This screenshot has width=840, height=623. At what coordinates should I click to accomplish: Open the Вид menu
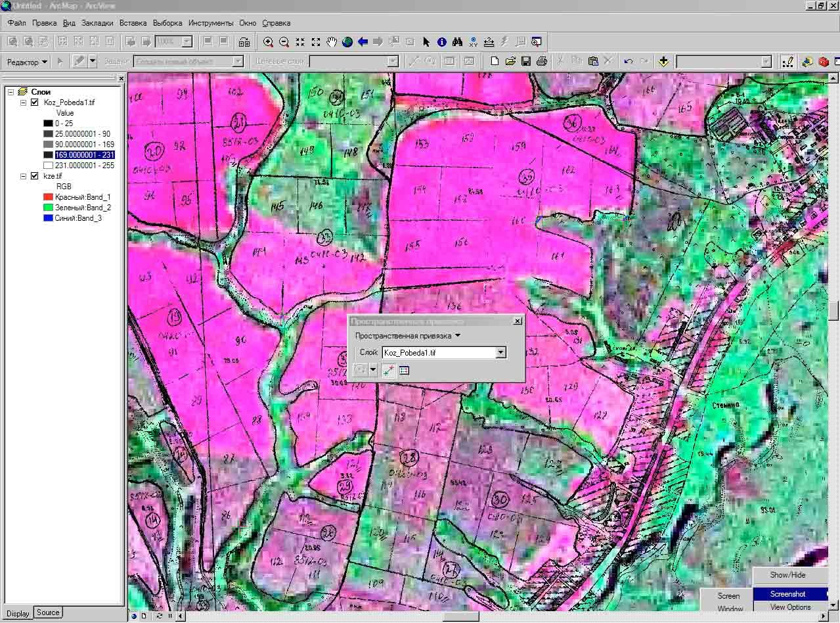coord(69,22)
